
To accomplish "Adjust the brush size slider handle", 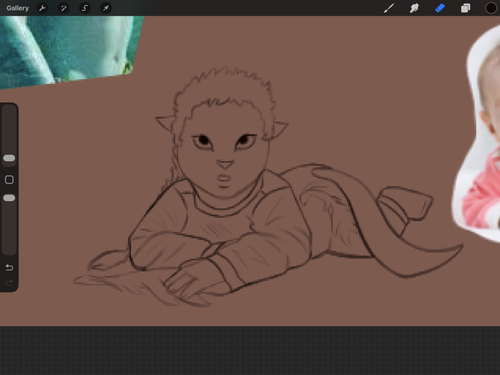I will coord(9,158).
